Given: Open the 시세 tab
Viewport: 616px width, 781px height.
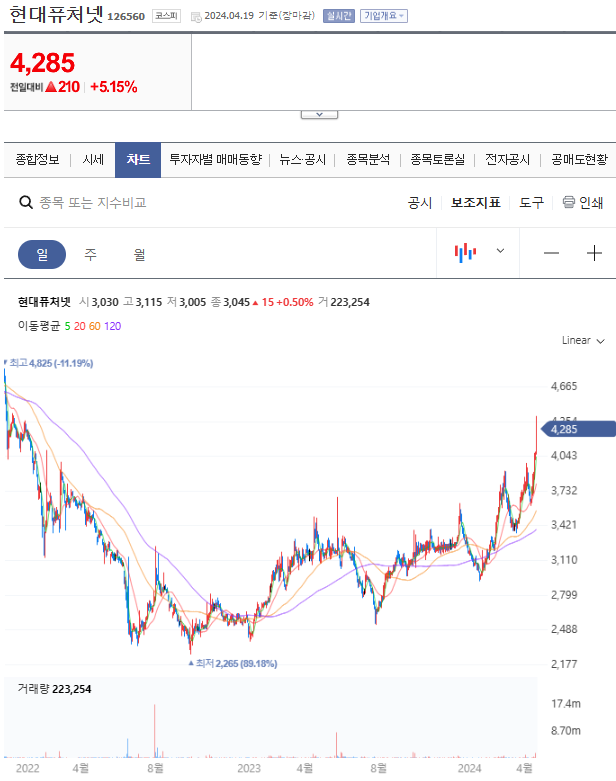Looking at the screenshot, I should click(93, 159).
